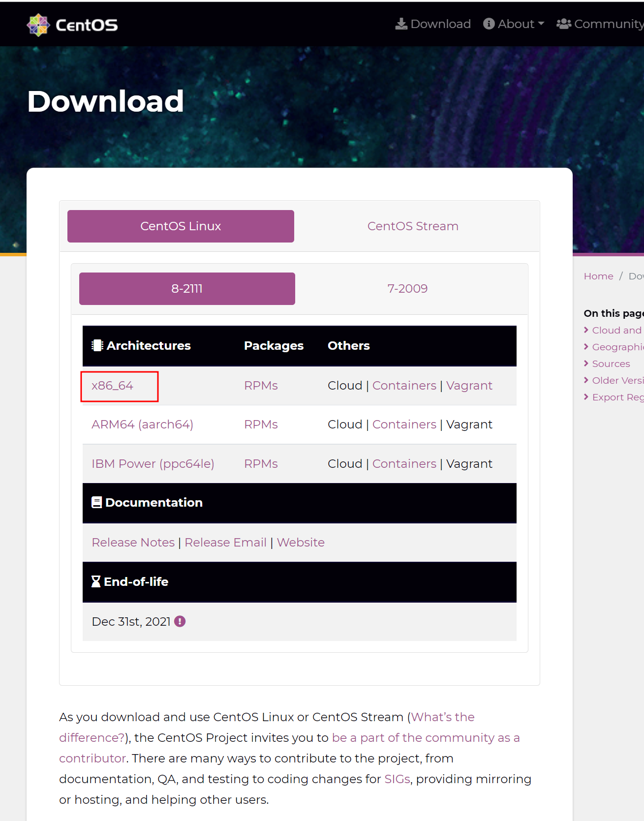Viewport: 644px width, 821px height.
Task: Open the Community nav menu
Action: point(600,24)
